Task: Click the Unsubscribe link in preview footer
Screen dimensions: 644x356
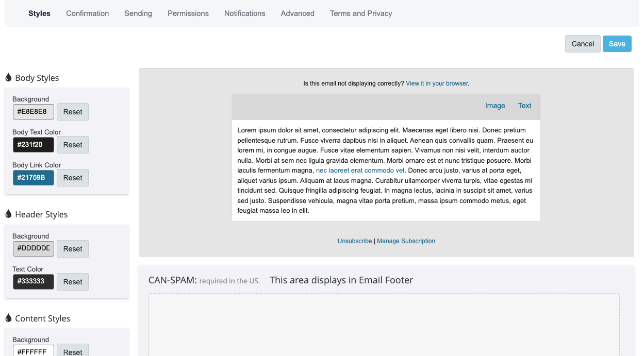Action: 355,241
